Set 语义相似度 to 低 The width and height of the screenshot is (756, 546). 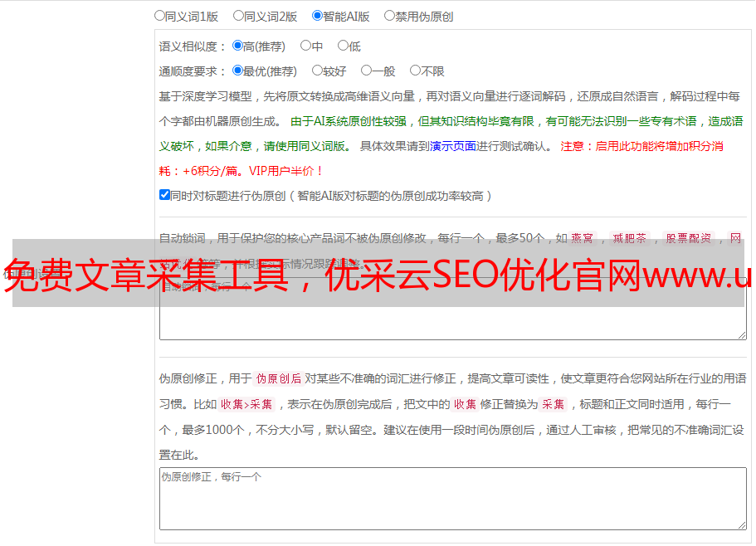(343, 46)
